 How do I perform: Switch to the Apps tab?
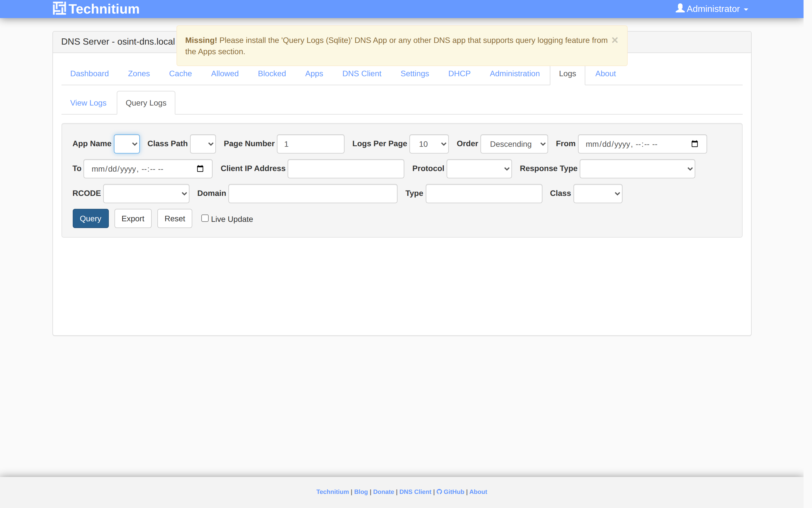point(314,74)
